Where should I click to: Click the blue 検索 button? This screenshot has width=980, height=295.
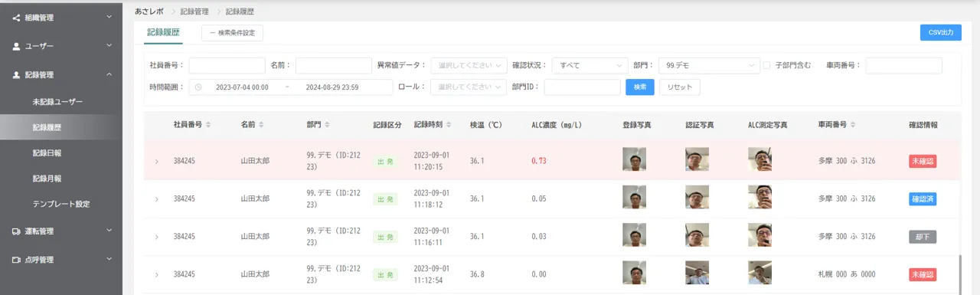[639, 87]
